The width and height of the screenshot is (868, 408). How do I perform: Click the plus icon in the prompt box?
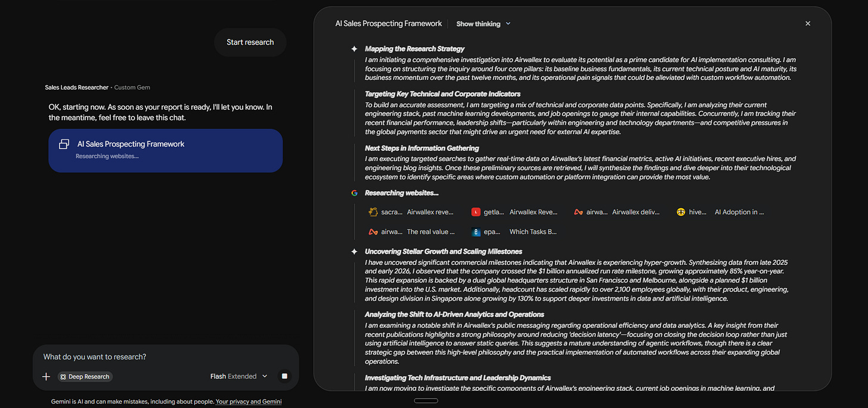[x=46, y=376]
